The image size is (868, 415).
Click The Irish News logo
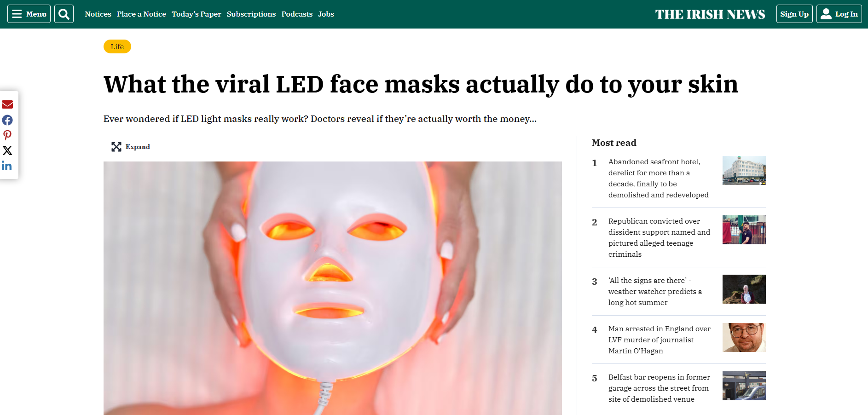[710, 14]
